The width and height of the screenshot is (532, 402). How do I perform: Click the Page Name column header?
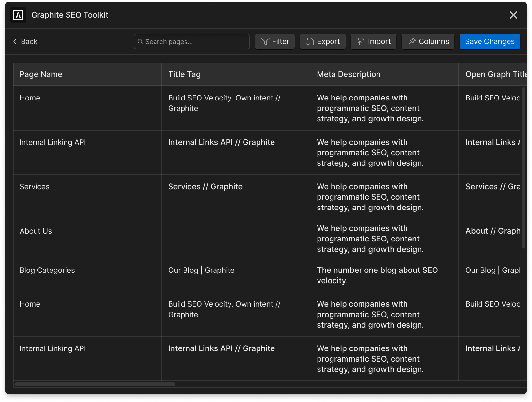coord(87,74)
